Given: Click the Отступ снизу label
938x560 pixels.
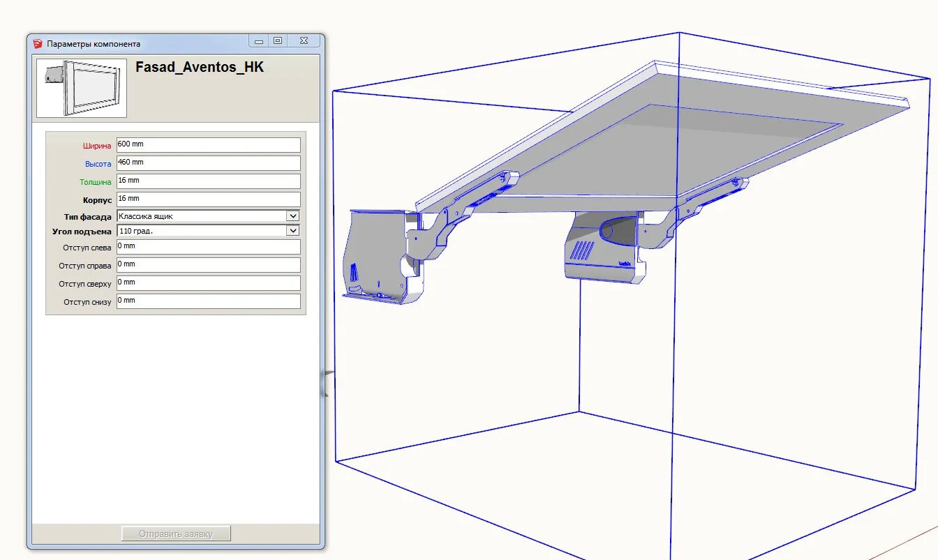Looking at the screenshot, I should point(87,302).
